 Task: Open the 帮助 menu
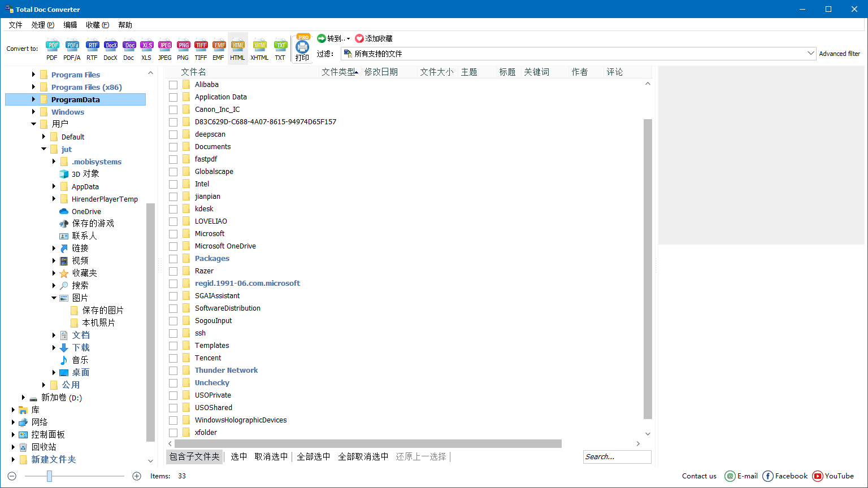coord(125,25)
